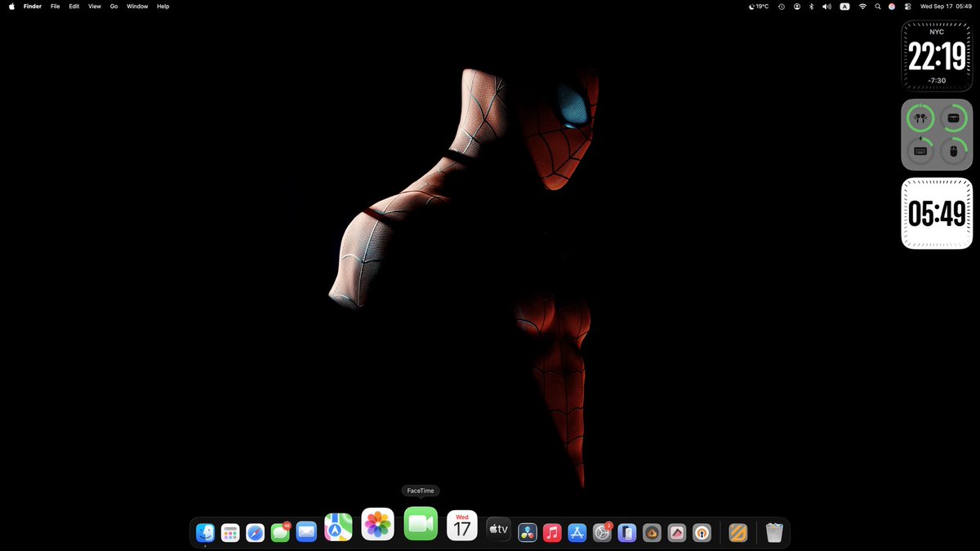Launch FaceTime from the Dock
980x551 pixels.
[421, 523]
